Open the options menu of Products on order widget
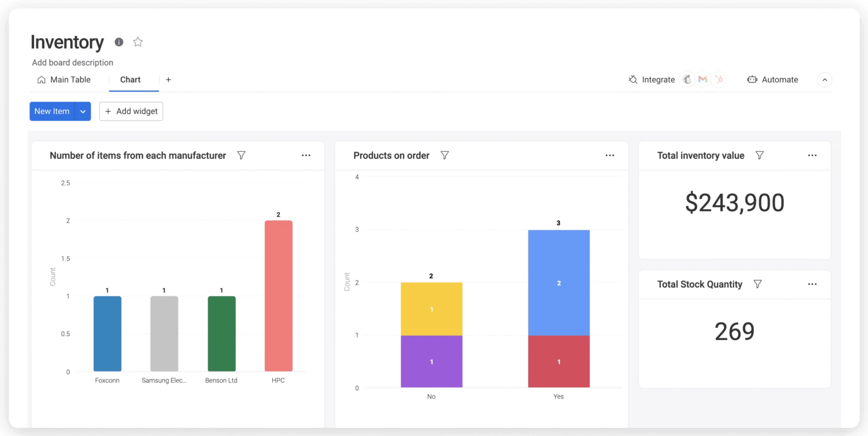868x436 pixels. 609,155
